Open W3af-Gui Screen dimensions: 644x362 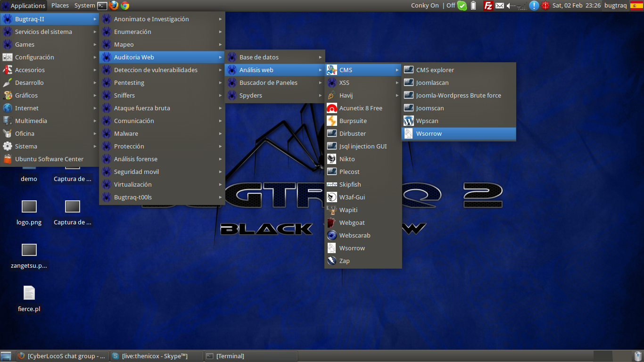pos(363,197)
